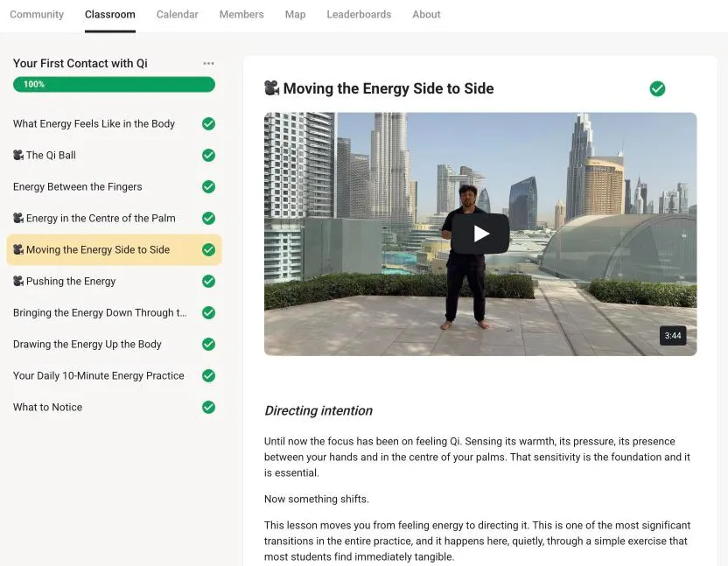Open the Map tab

tap(295, 14)
